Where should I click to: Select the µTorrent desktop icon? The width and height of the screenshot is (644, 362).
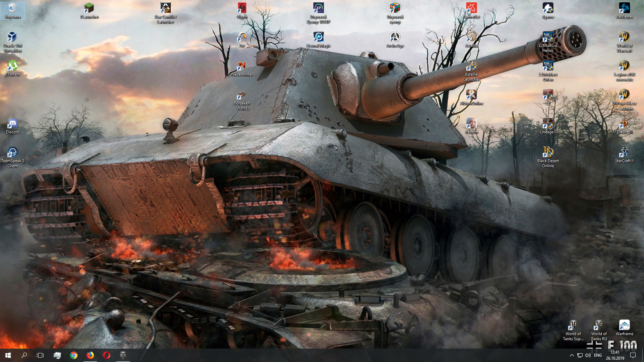click(12, 68)
